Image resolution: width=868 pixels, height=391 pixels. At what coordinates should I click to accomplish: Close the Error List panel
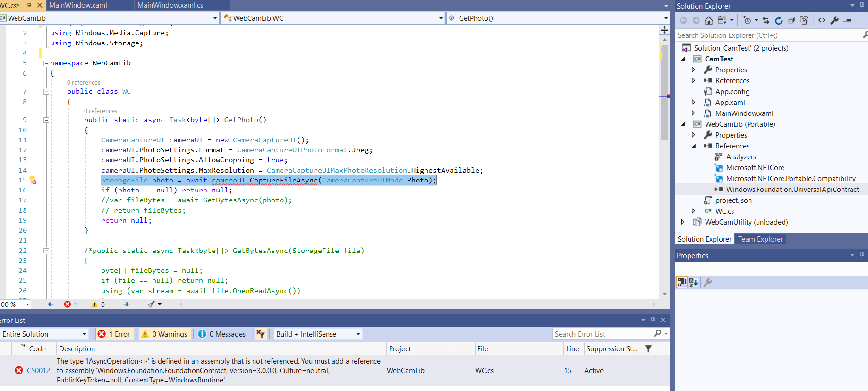(x=663, y=320)
